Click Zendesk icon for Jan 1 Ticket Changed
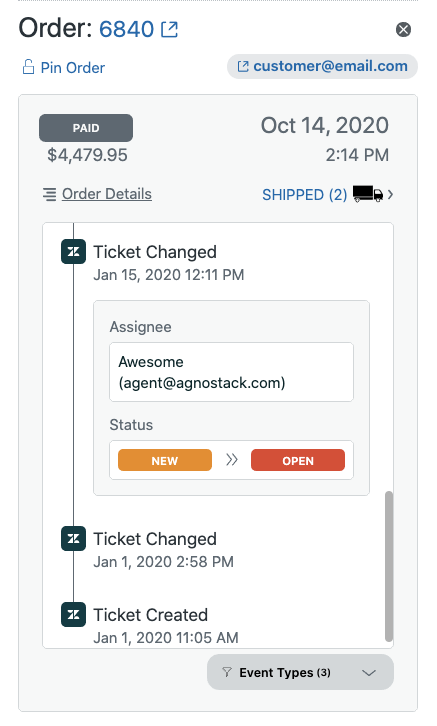This screenshot has height=726, width=437. 74,538
